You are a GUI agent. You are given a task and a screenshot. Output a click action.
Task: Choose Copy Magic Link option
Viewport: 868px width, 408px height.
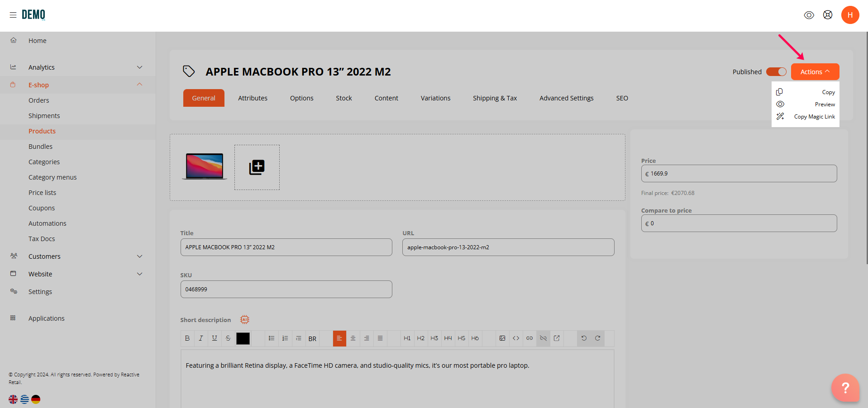(x=806, y=117)
